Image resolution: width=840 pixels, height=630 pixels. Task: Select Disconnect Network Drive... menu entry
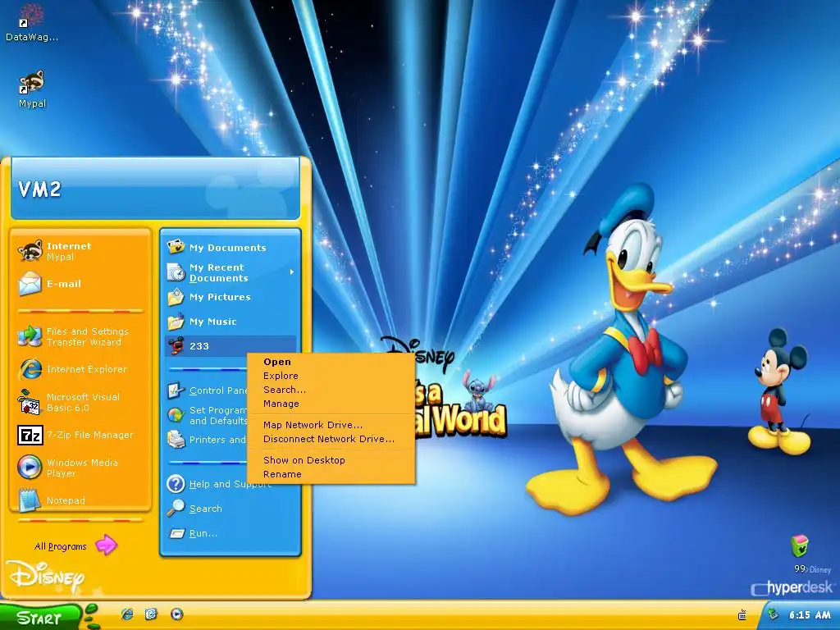tap(331, 439)
